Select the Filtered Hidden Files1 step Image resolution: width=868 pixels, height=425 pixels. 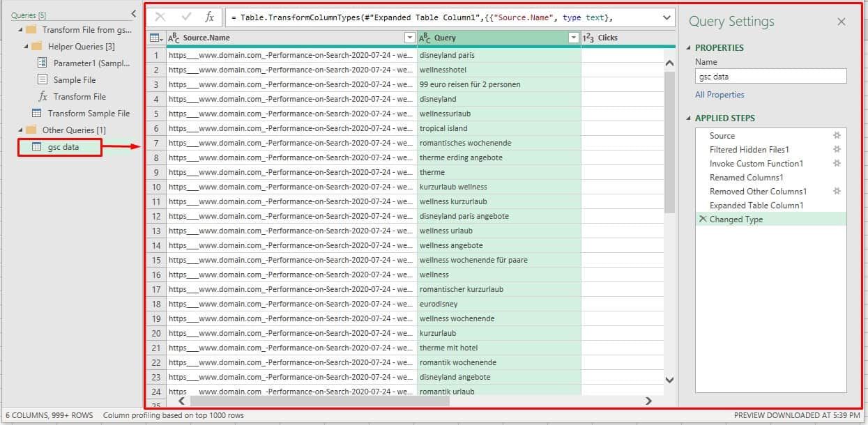click(749, 150)
